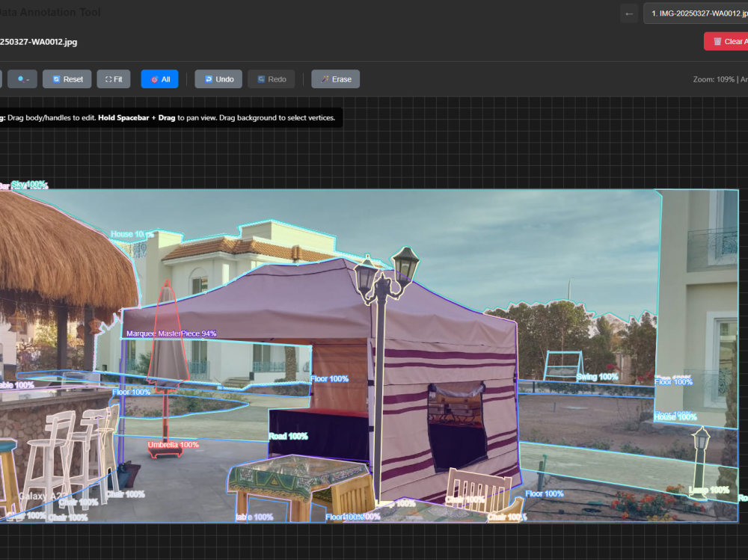Select the Swing 100% annotation label
Viewport: 748px width, 560px height.
(597, 377)
